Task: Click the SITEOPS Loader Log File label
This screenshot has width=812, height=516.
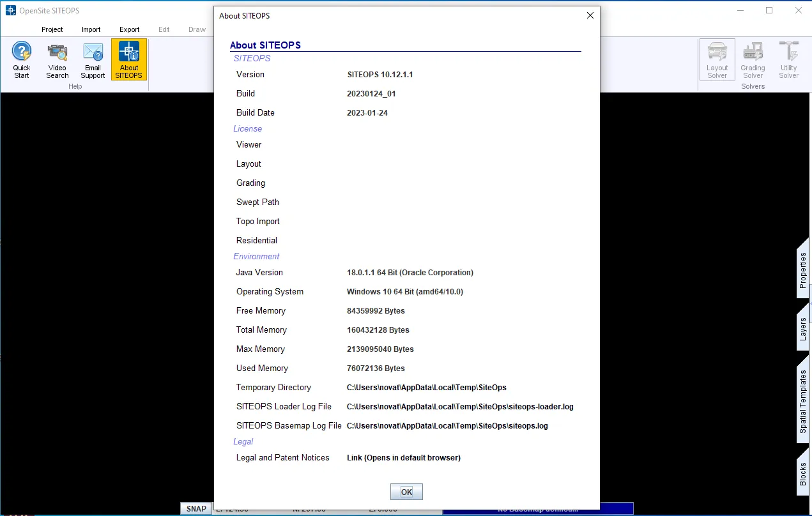Action: [284, 407]
